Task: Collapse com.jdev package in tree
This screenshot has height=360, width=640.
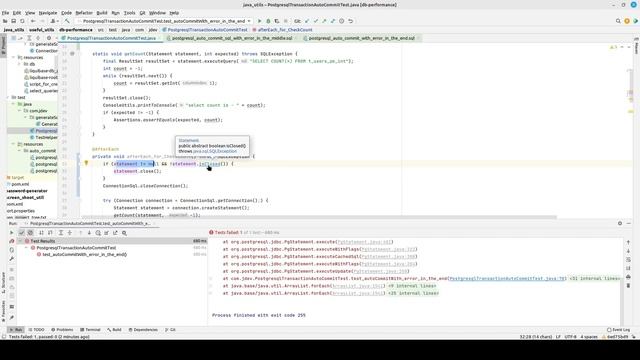Action: 19,111
